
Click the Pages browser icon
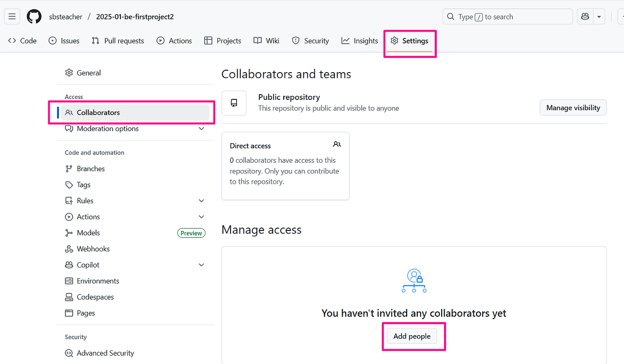point(69,313)
